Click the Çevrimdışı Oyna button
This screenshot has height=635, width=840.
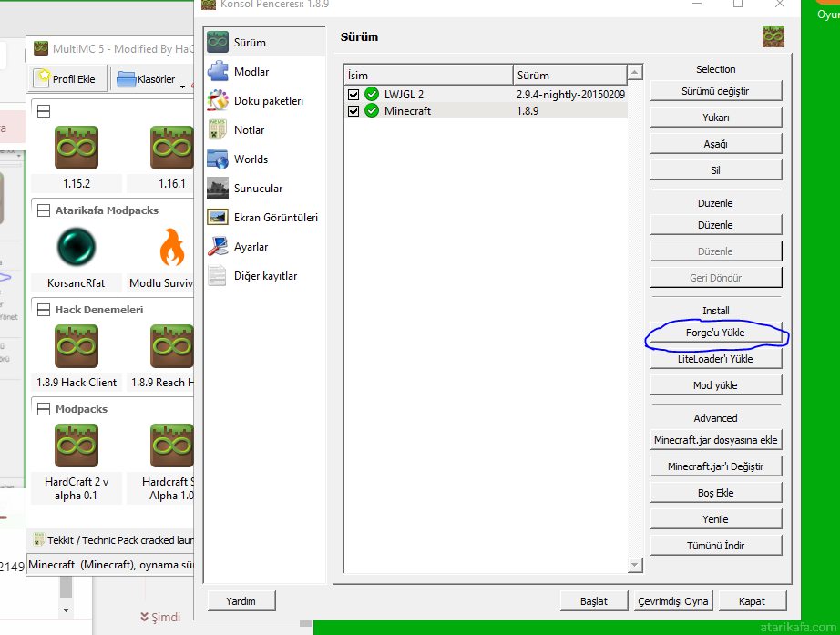click(x=673, y=601)
